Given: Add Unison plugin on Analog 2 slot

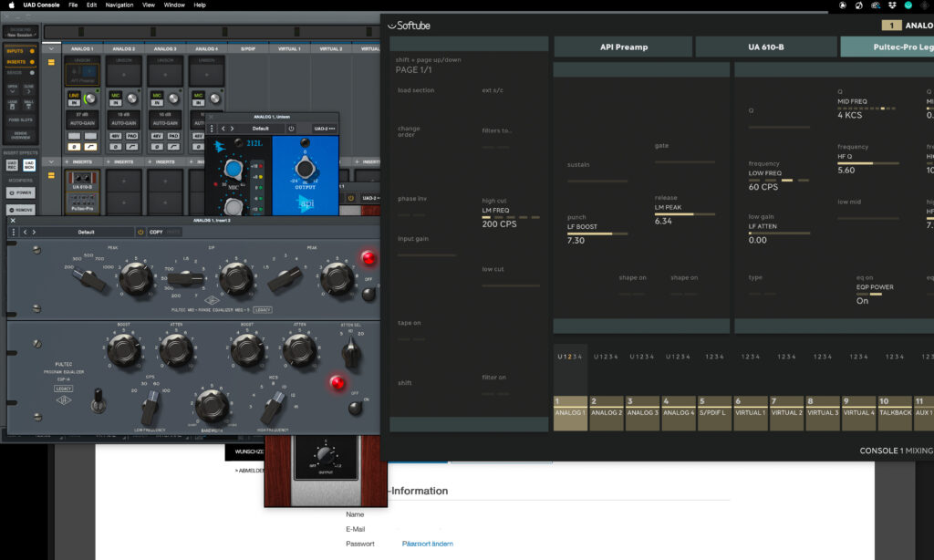Looking at the screenshot, I should [x=124, y=75].
